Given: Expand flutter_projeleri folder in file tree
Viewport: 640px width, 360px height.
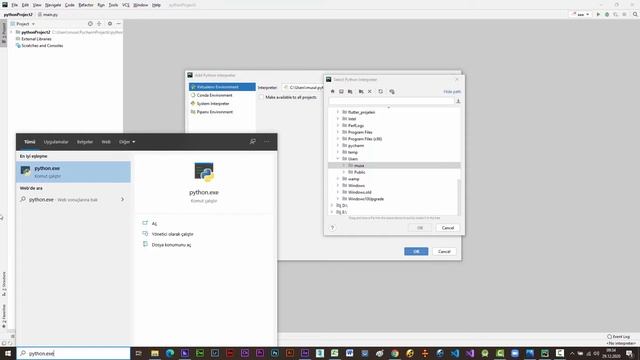Looking at the screenshot, I should tap(338, 112).
